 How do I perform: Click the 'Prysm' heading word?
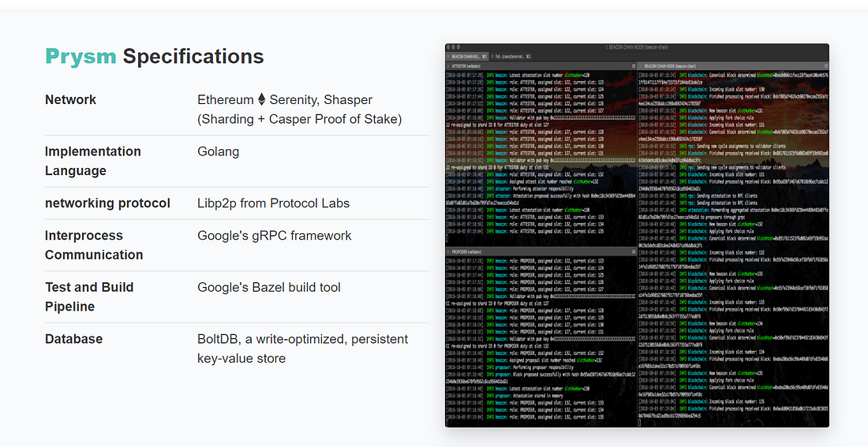pyautogui.click(x=80, y=58)
